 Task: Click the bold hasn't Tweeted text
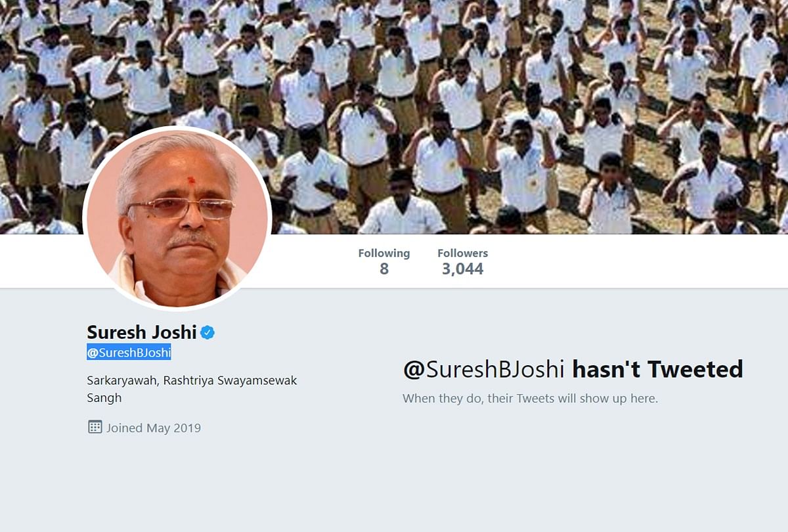coord(657,369)
